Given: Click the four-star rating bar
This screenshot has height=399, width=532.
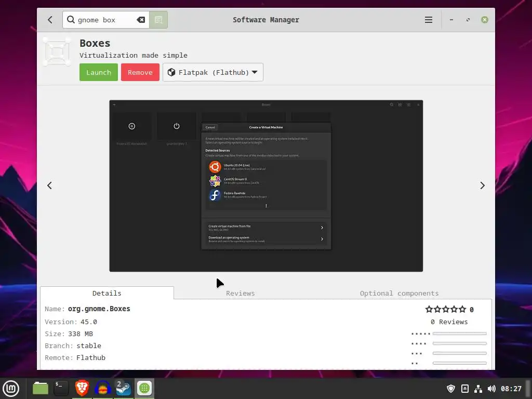Looking at the screenshot, I should [x=459, y=343].
